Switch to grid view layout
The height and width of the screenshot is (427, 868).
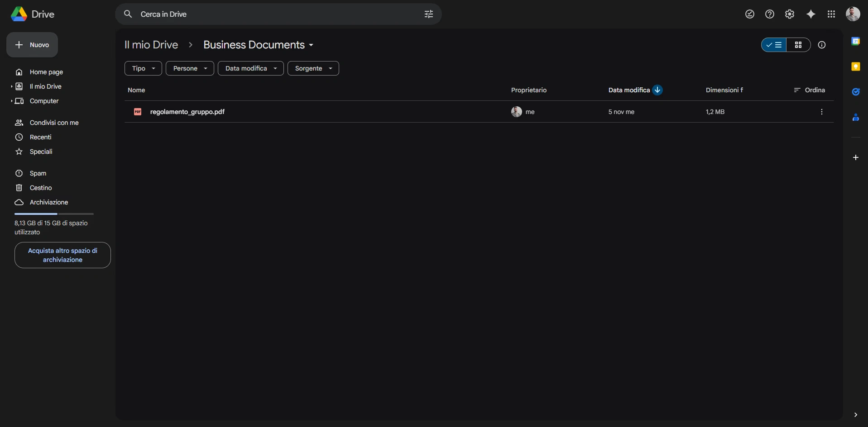798,45
